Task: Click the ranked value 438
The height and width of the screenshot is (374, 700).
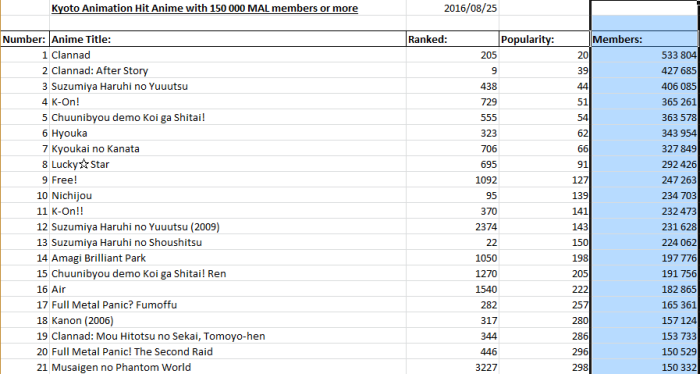Action: tap(453, 86)
